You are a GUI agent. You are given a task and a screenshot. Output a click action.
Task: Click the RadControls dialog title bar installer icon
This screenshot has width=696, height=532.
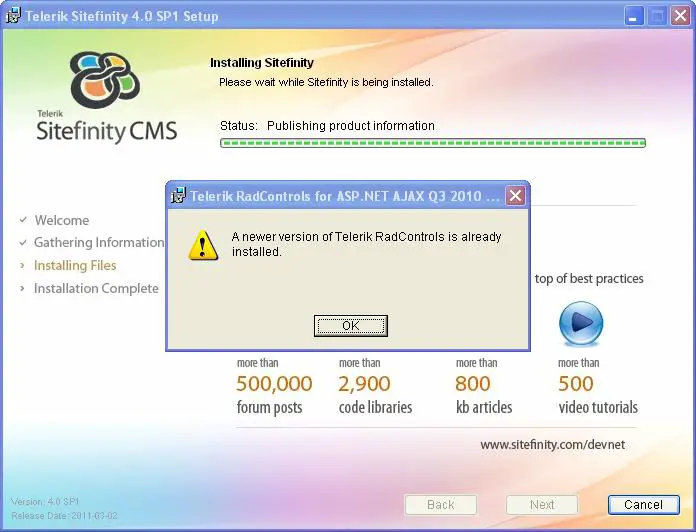click(x=178, y=196)
